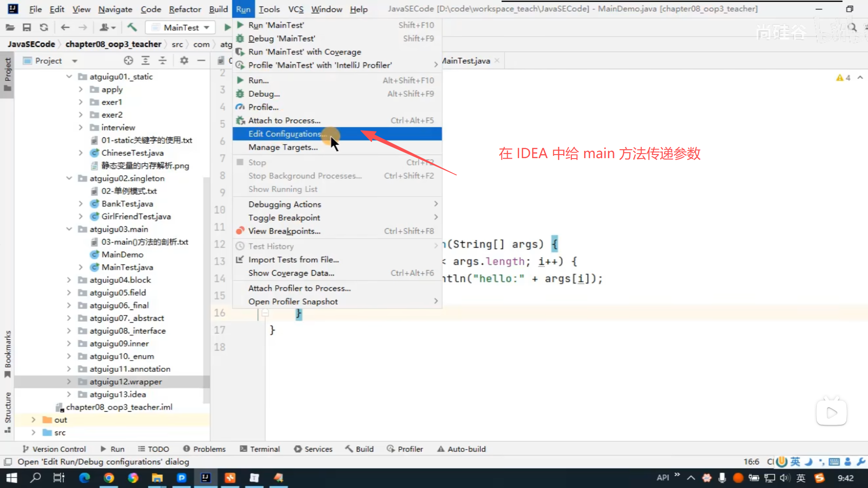The height and width of the screenshot is (488, 868).
Task: Select Edit Configurations in the Run menu
Action: [285, 134]
